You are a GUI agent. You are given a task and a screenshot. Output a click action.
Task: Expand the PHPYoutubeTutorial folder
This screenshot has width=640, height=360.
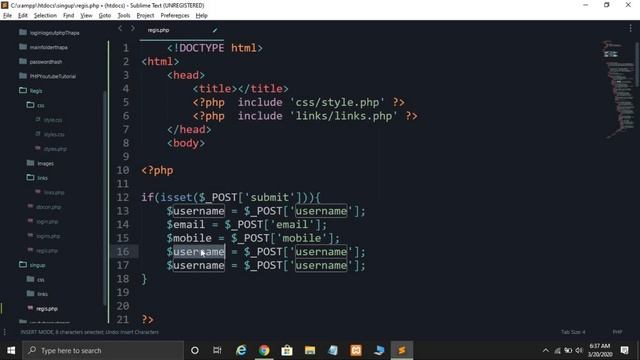47,76
